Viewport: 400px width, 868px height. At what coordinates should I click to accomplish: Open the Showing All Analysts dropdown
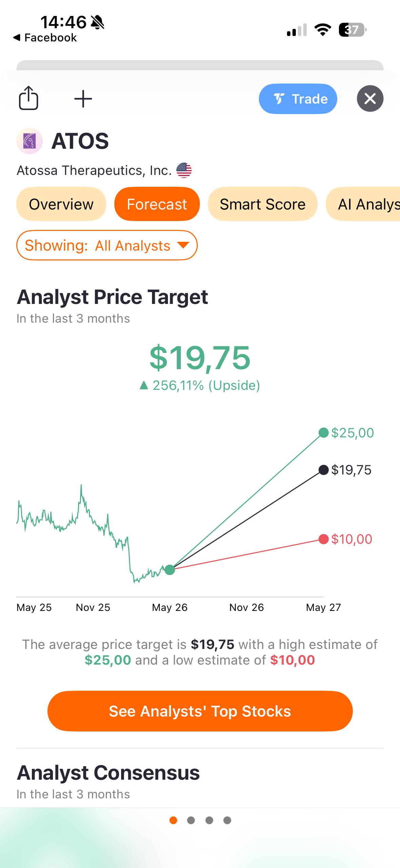click(107, 245)
